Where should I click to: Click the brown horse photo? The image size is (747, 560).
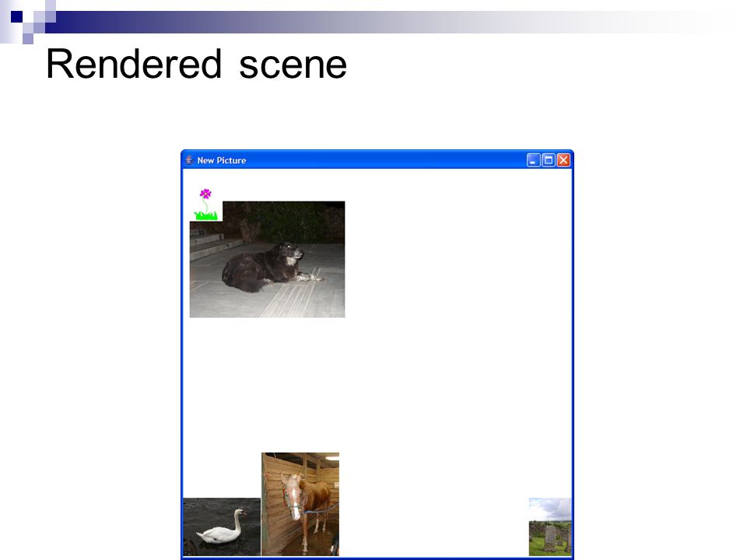point(300,504)
